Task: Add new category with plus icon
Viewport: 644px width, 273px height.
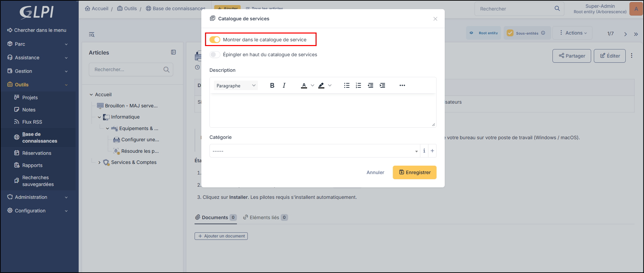Action: 432,151
